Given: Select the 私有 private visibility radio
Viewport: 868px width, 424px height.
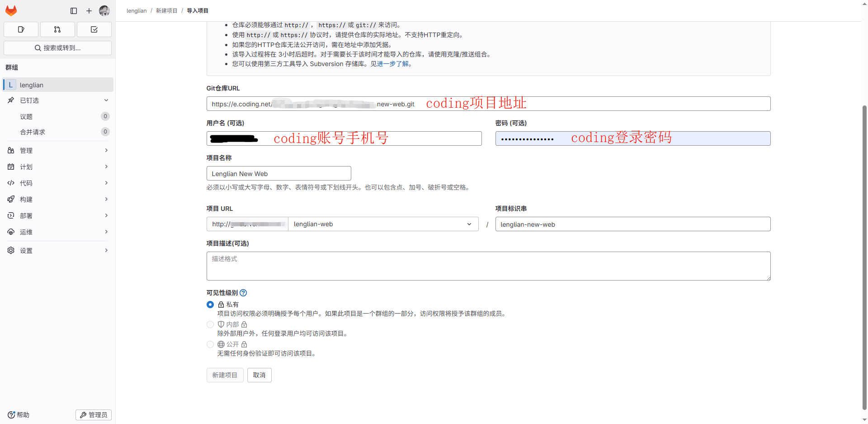Looking at the screenshot, I should click(210, 305).
